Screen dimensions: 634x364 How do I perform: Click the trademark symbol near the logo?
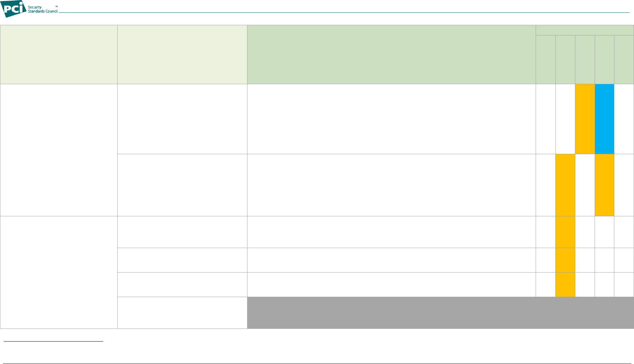click(56, 7)
